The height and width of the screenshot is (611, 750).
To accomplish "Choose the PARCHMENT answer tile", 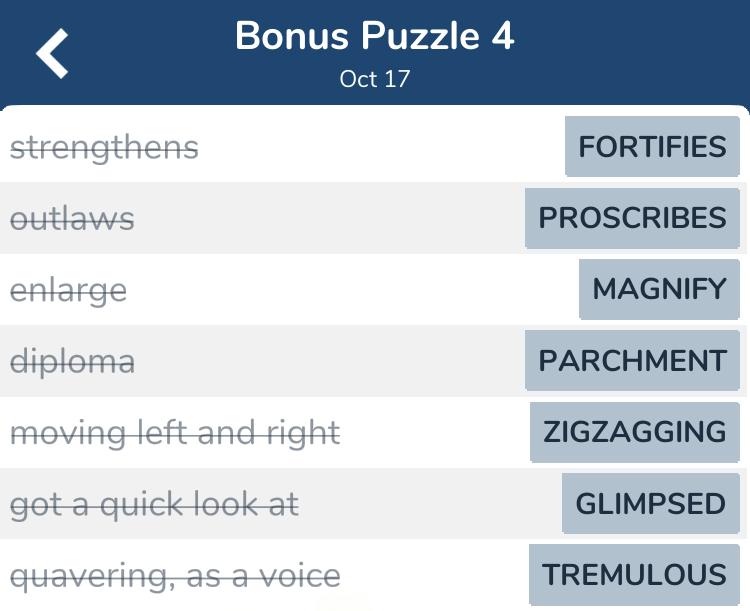I will coord(632,360).
